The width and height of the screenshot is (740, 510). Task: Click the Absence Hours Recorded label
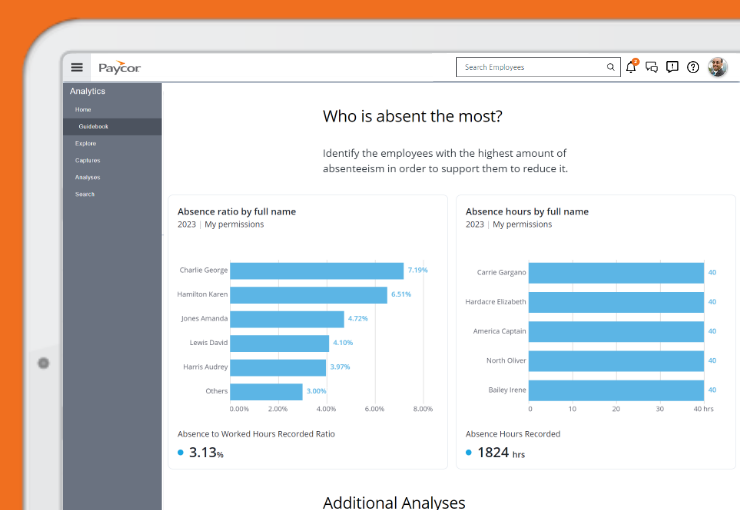click(x=513, y=434)
